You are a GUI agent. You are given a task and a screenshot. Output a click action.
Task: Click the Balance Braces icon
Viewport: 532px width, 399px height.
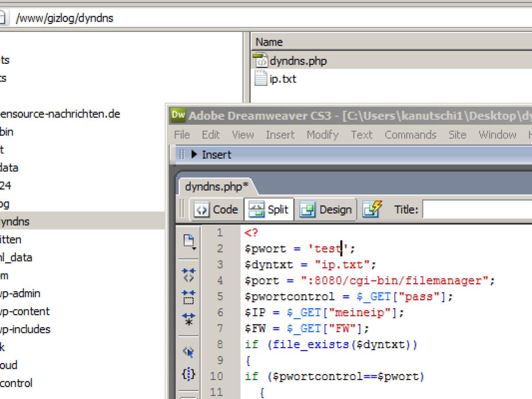point(189,375)
